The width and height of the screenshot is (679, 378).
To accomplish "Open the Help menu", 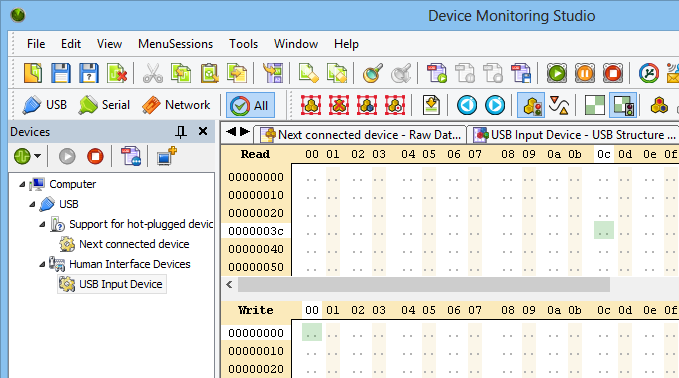I will tap(346, 44).
